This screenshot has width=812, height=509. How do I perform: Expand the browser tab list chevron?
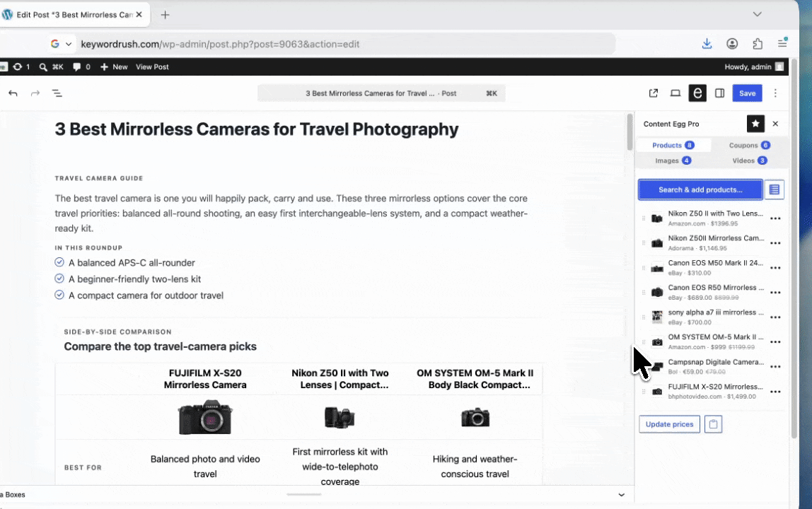coord(757,15)
